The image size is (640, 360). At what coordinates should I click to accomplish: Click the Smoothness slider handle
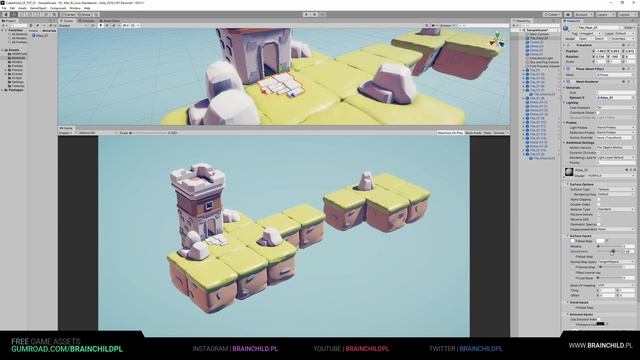[613, 251]
